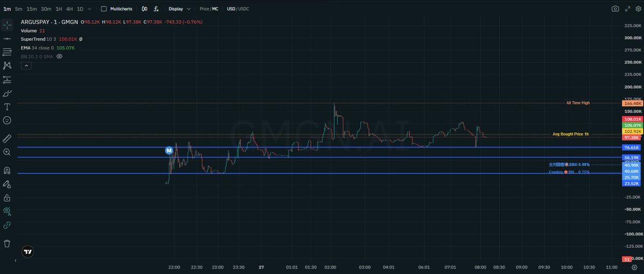Viewport: 644px width, 274px height.
Task: Click the 300.00K price axis label
Action: (633, 38)
